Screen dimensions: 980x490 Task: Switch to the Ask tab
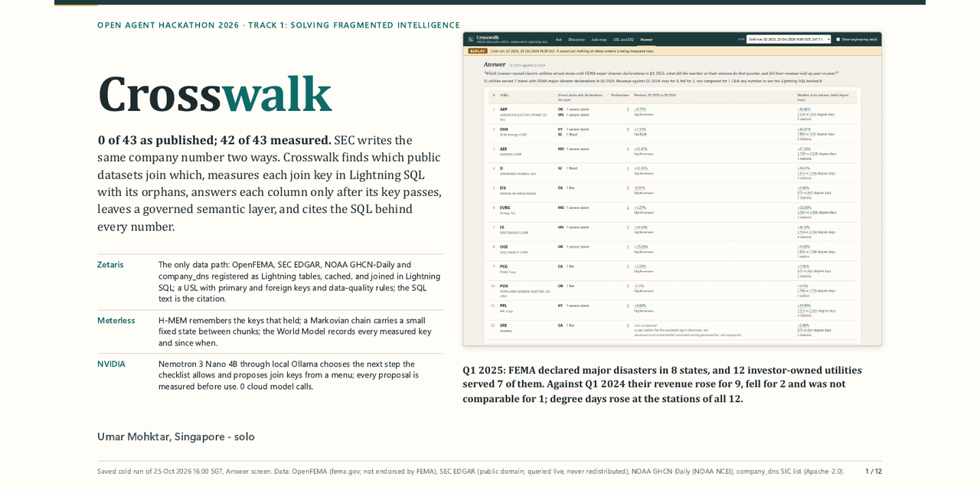[x=559, y=39]
